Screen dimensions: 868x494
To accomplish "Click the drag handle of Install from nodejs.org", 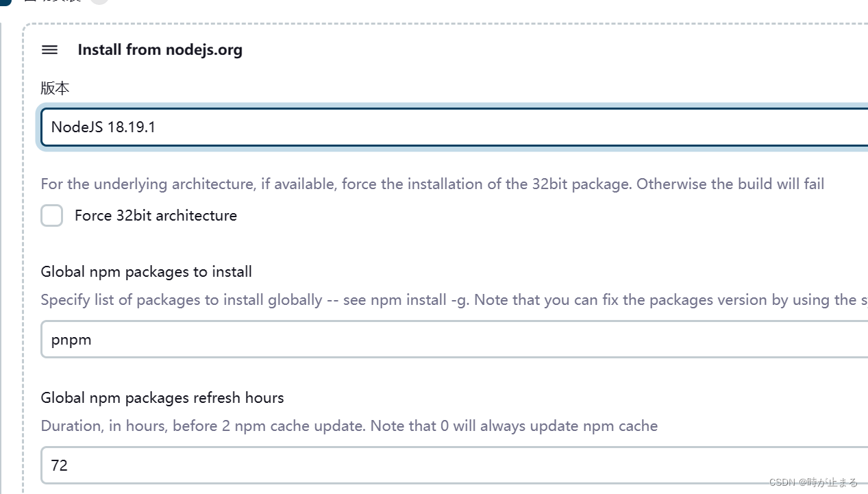I will 49,49.
